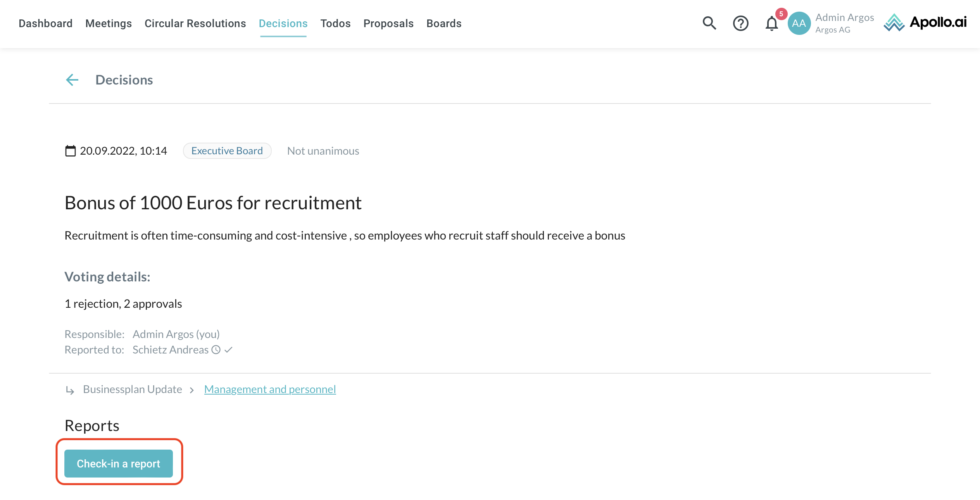980x500 pixels.
Task: Click the Executive Board tag
Action: [227, 151]
